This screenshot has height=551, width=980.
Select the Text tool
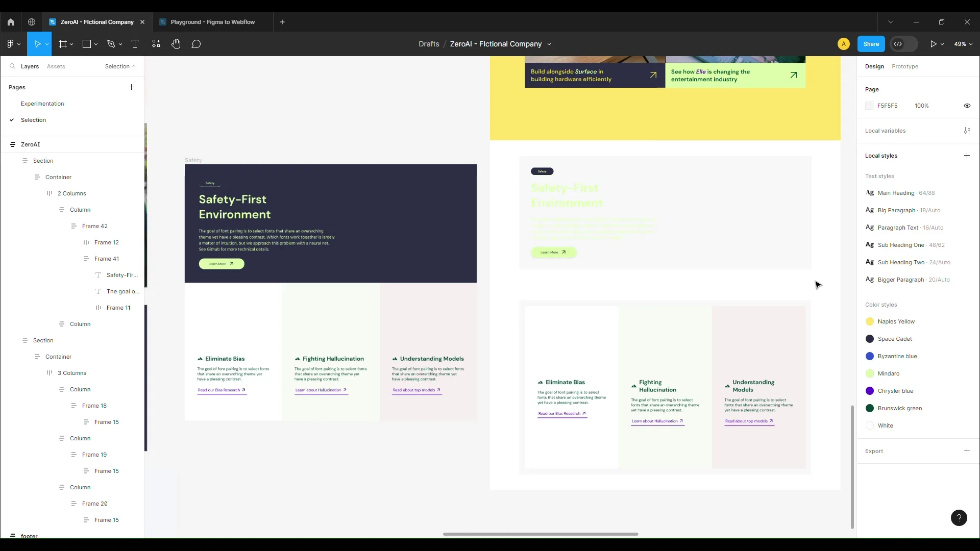[x=135, y=44]
